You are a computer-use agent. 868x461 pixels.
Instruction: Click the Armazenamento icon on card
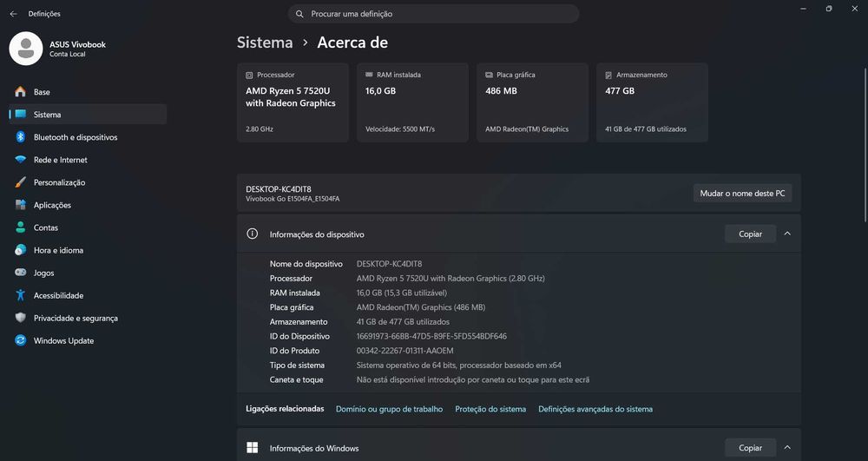(608, 75)
